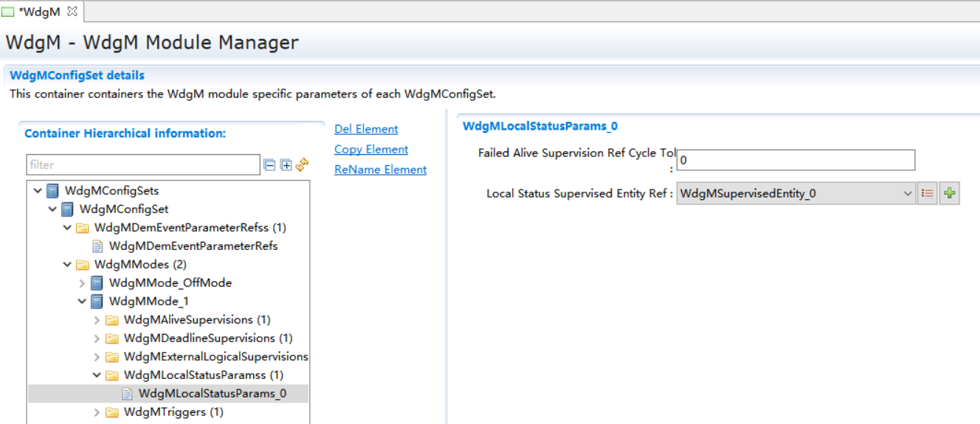Image resolution: width=980 pixels, height=424 pixels.
Task: Expand the WdgMAliveSupervisions folder
Action: [x=97, y=320]
